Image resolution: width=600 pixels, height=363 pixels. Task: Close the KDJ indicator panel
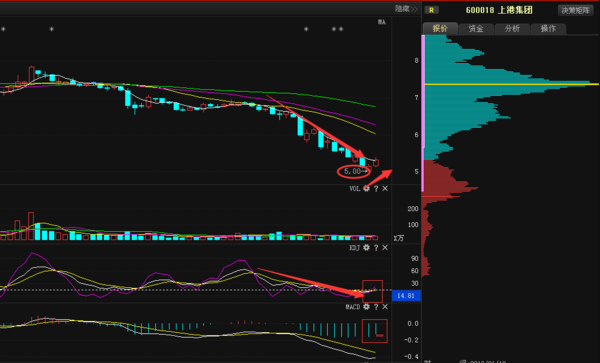click(x=385, y=248)
